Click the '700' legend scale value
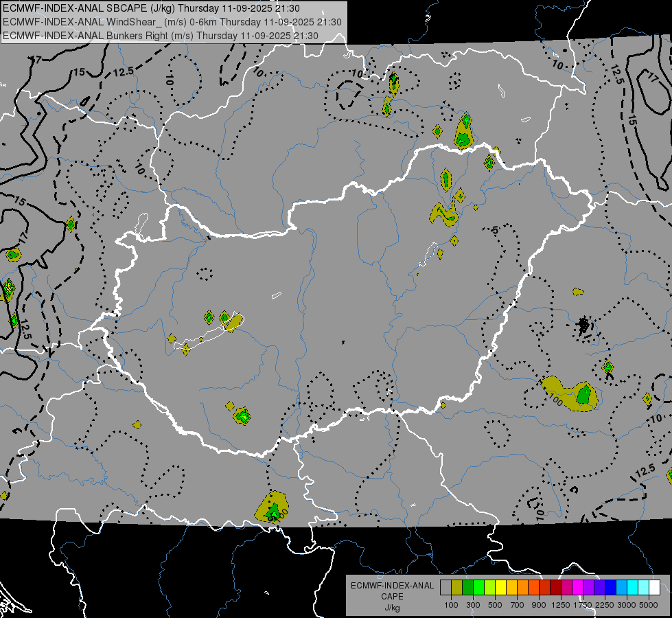 518,605
